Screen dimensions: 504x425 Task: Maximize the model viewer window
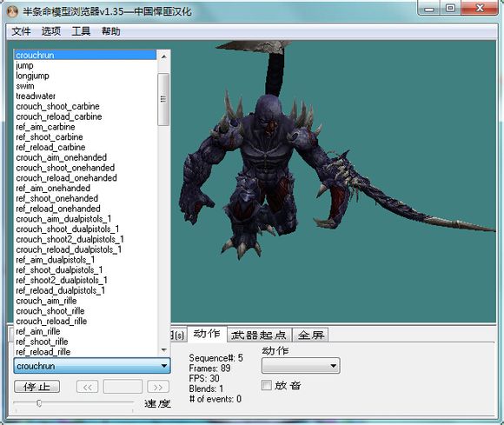tap(451, 8)
